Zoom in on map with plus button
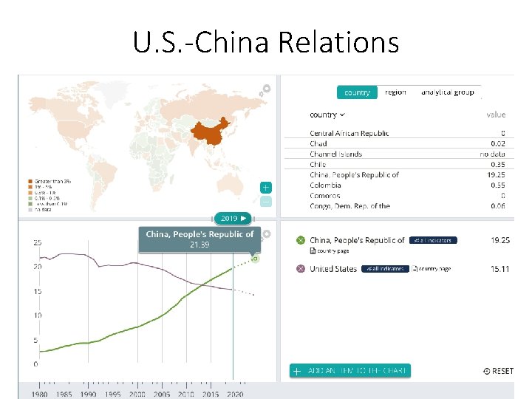 (x=266, y=188)
